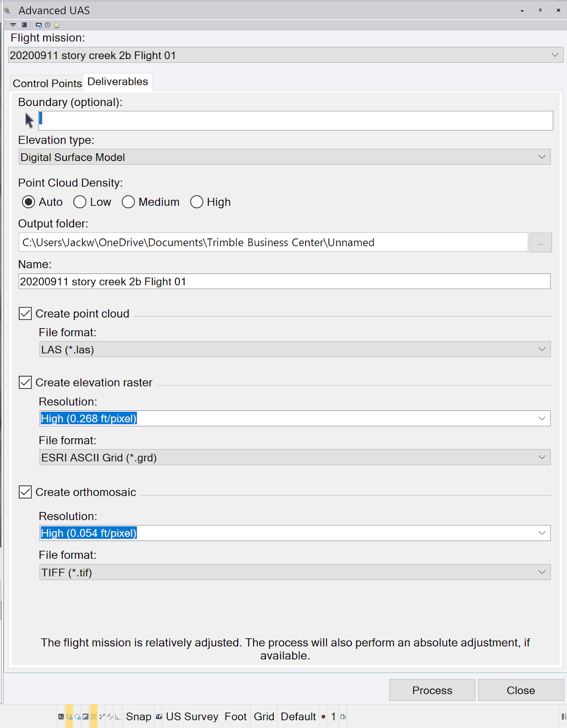This screenshot has width=567, height=728.
Task: Click the Process button
Action: [432, 690]
